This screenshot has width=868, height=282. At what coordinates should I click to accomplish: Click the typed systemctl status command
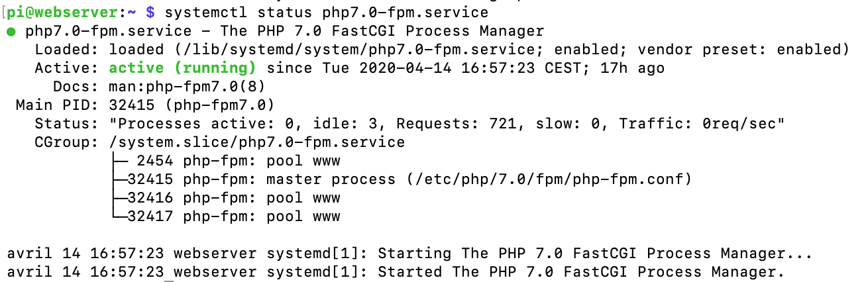tap(325, 13)
